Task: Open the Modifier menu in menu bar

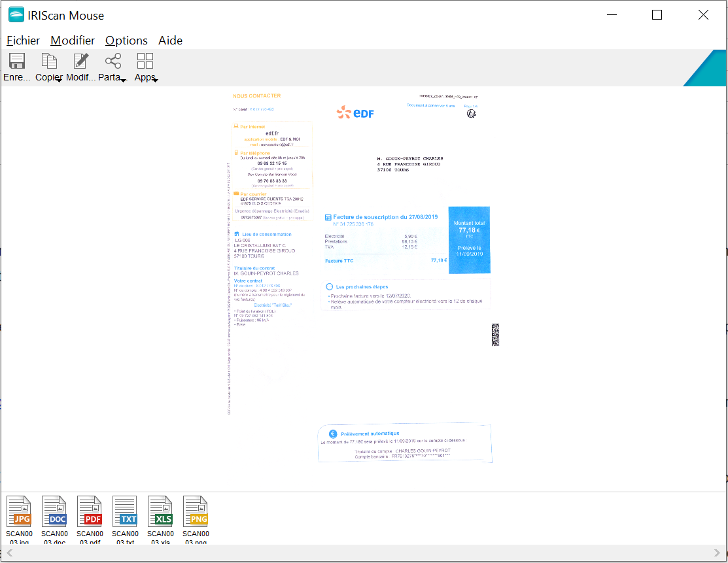Action: 73,41
